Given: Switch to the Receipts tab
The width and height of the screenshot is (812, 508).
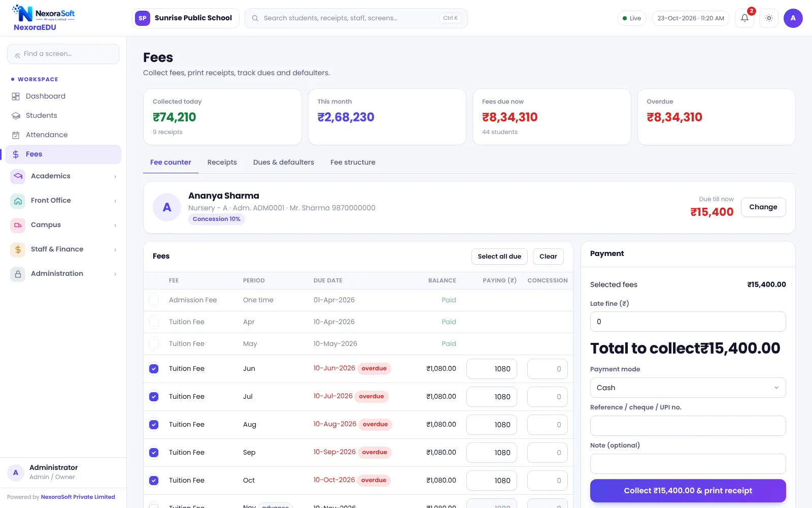Looking at the screenshot, I should click(x=222, y=163).
